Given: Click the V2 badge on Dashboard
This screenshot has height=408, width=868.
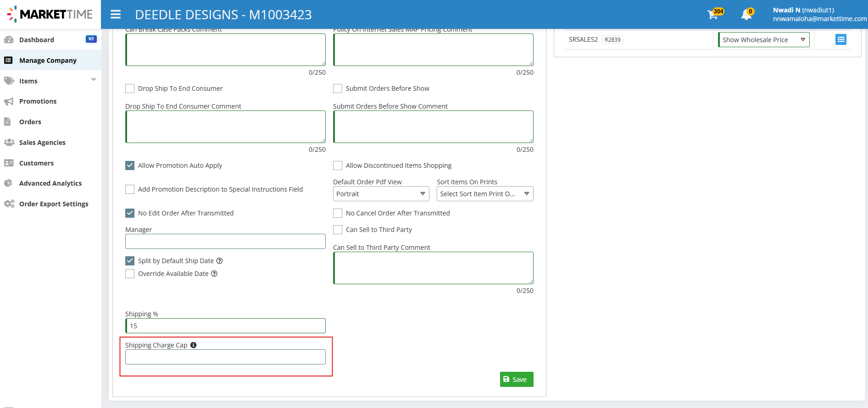Looking at the screenshot, I should [x=91, y=39].
